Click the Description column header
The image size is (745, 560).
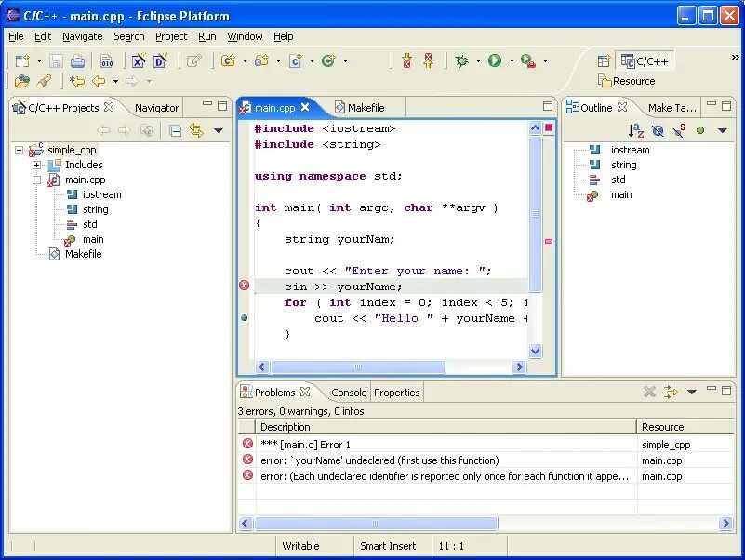click(446, 427)
